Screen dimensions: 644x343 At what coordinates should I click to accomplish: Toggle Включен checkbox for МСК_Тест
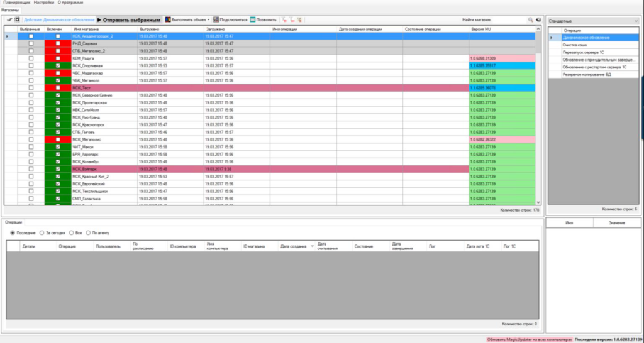58,88
